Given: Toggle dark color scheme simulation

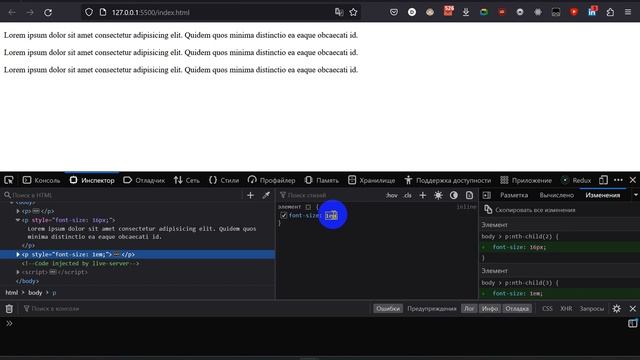Looking at the screenshot, I should pyautogui.click(x=454, y=195).
